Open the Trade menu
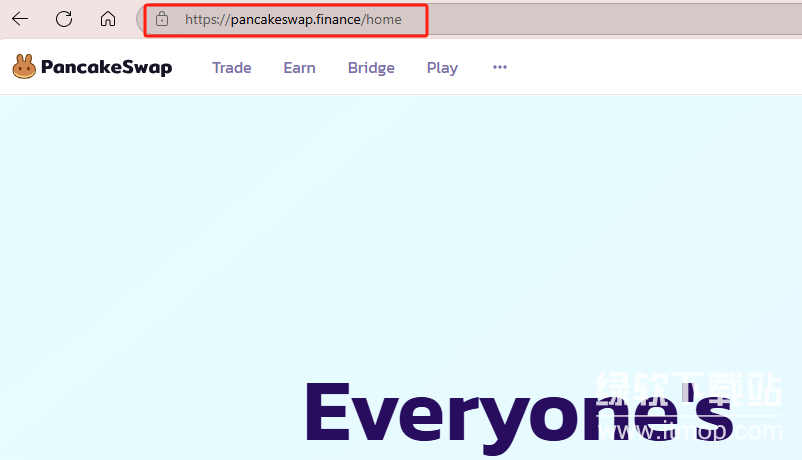802x460 pixels. pos(231,68)
